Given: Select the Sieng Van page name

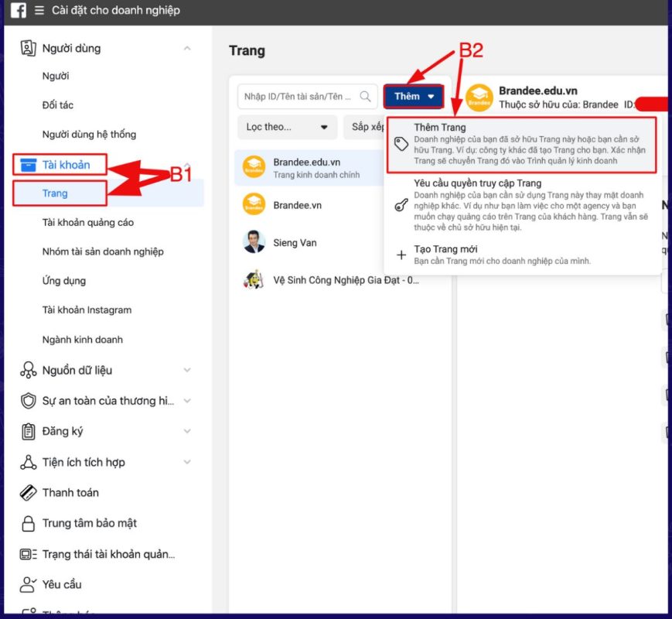Looking at the screenshot, I should (x=295, y=243).
